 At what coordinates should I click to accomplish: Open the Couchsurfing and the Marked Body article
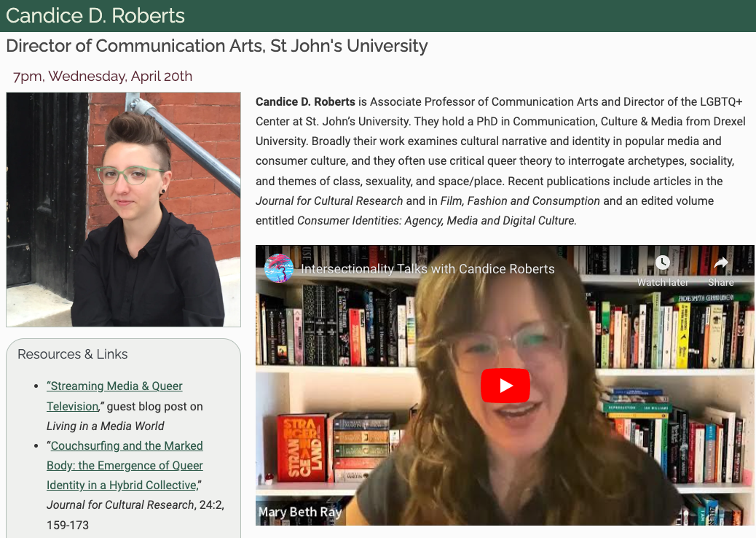125,465
